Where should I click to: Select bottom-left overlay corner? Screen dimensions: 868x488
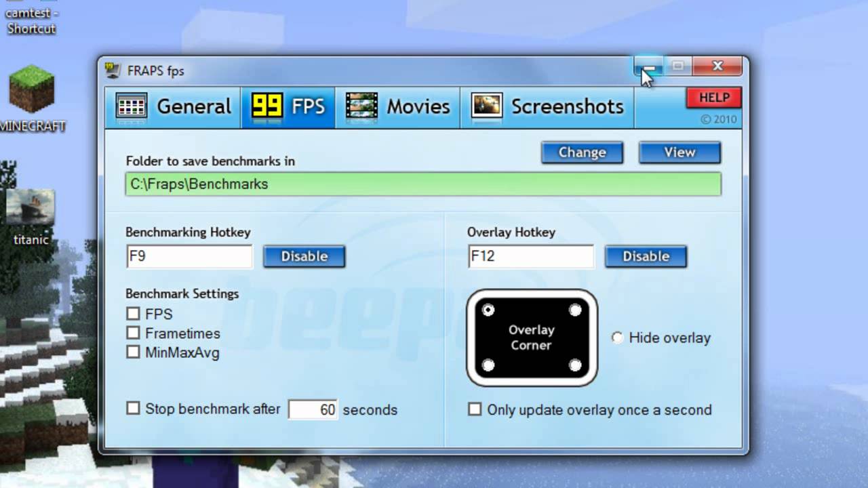click(488, 366)
